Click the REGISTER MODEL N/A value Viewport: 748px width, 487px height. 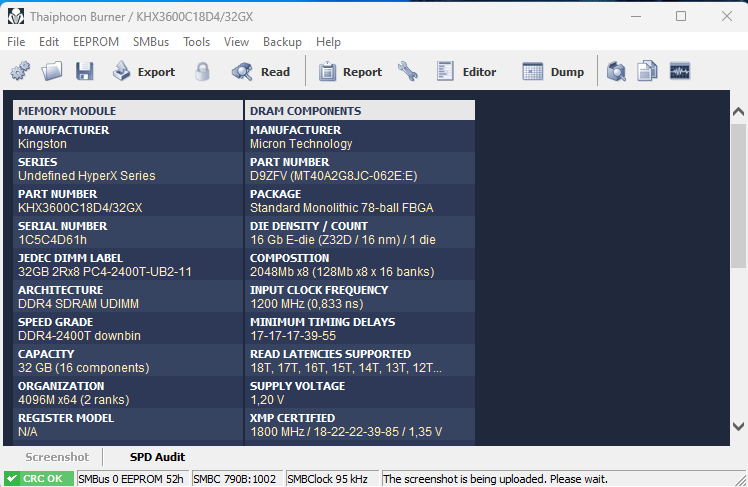[x=28, y=431]
